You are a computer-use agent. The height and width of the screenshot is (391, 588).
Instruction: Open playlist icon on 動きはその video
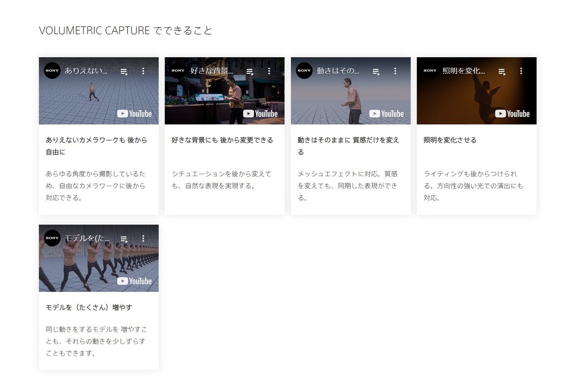click(x=376, y=71)
